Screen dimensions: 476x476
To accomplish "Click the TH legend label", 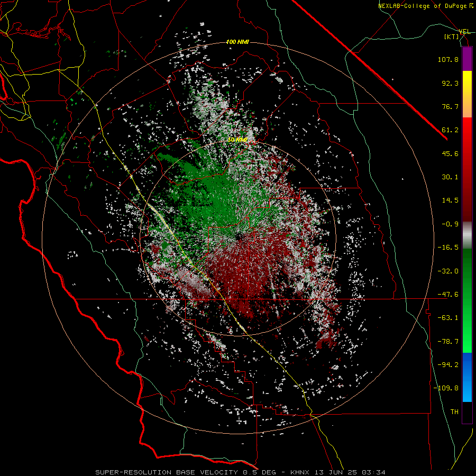I will 454,411.
